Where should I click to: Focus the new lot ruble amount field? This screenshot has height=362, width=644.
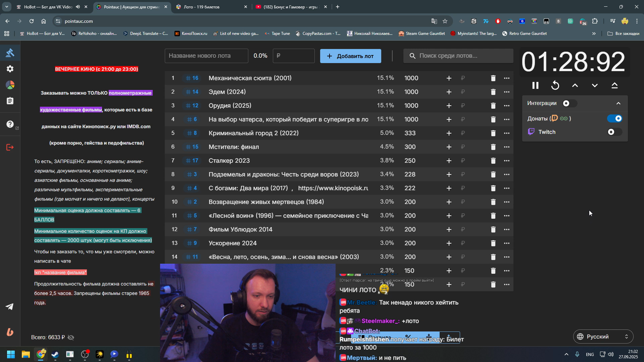[x=294, y=56]
